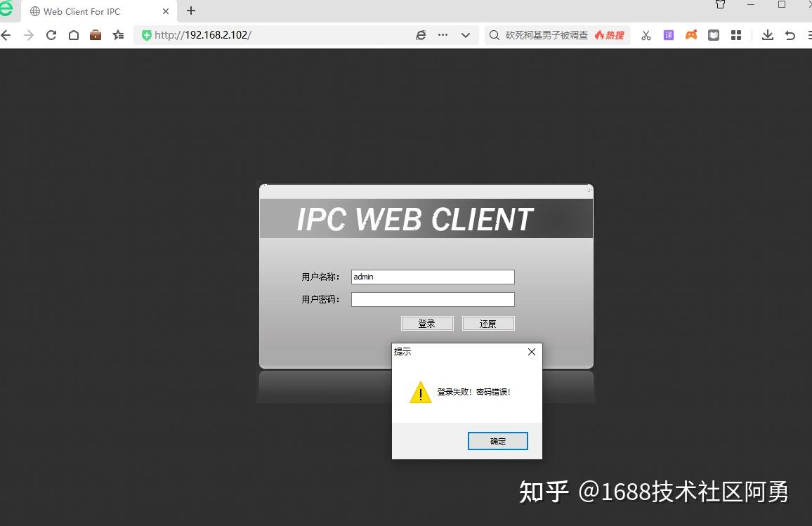This screenshot has height=526, width=812.
Task: Switch browser kernel with the IE compatibility icon
Action: (420, 34)
